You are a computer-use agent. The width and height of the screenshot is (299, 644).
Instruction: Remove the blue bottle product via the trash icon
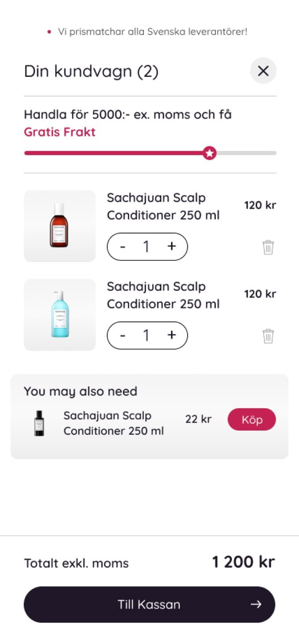click(x=268, y=336)
